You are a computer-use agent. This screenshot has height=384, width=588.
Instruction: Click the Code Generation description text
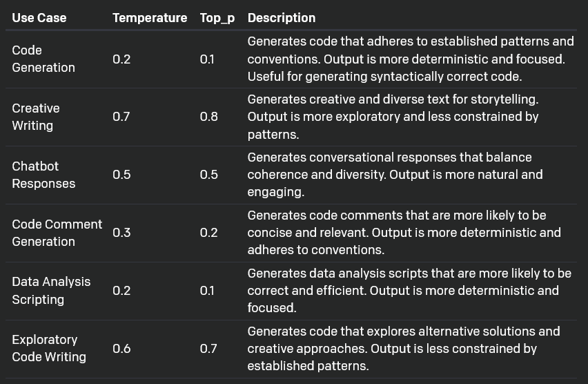pyautogui.click(x=410, y=59)
